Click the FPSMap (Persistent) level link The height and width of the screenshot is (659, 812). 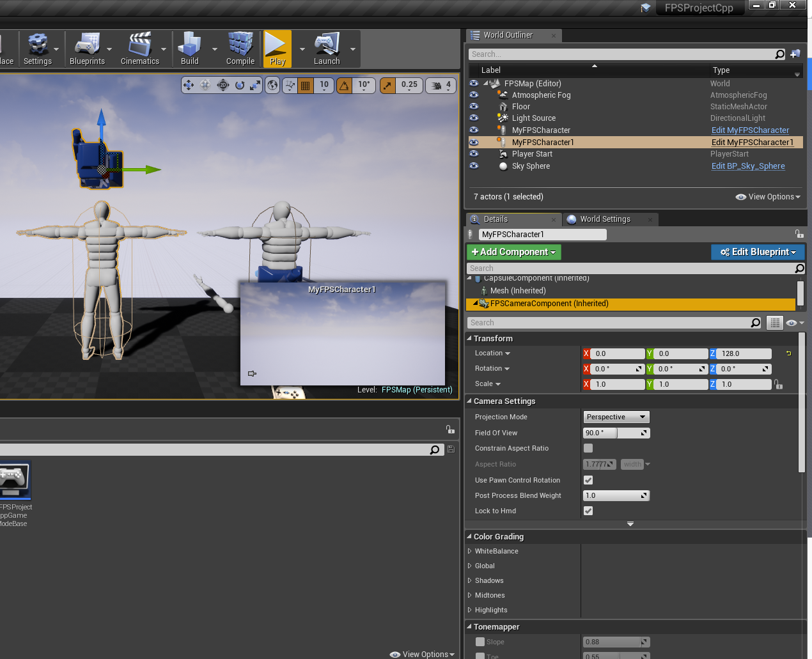click(x=417, y=390)
